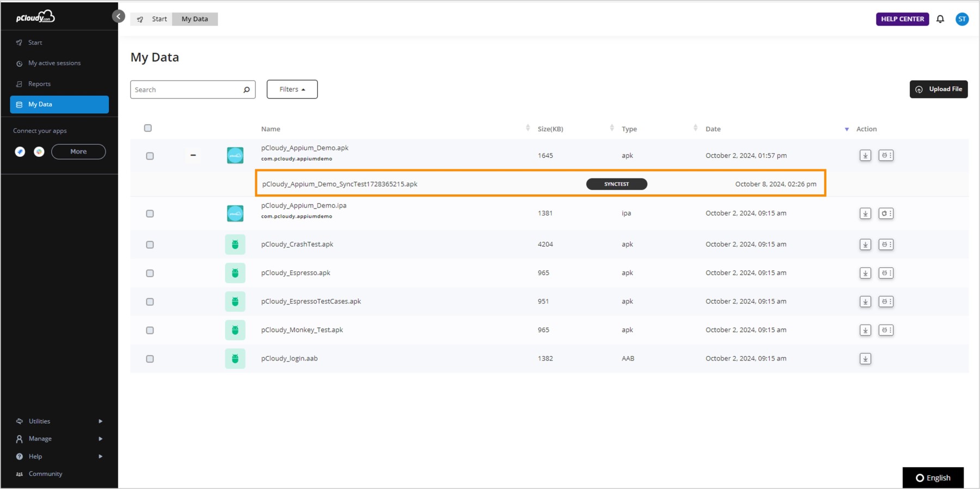980x489 pixels.
Task: Focus the Search input field
Action: tap(193, 90)
